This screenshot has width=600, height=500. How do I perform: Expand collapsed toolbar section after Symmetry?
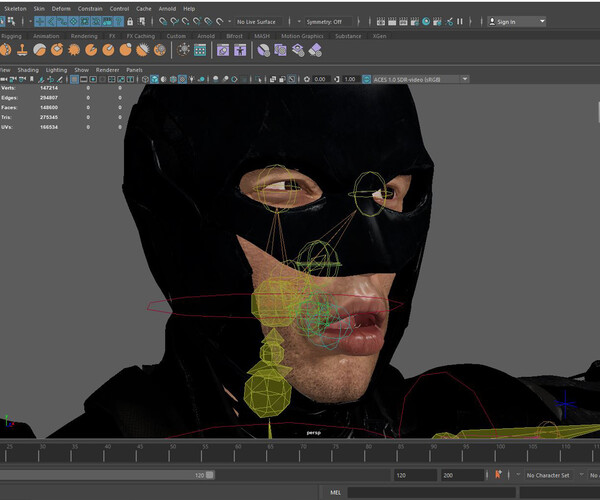click(x=359, y=22)
